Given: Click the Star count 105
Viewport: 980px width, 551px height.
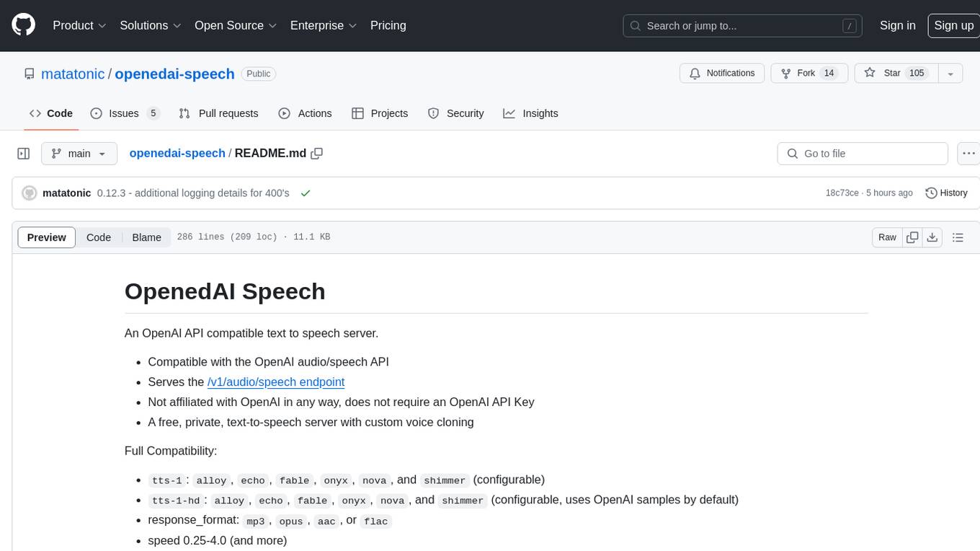Looking at the screenshot, I should click(917, 74).
